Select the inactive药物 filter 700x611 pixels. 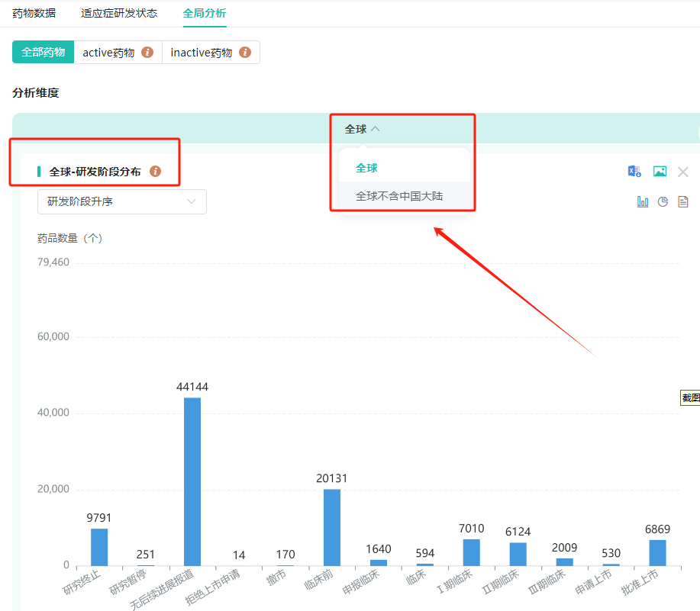click(x=202, y=53)
